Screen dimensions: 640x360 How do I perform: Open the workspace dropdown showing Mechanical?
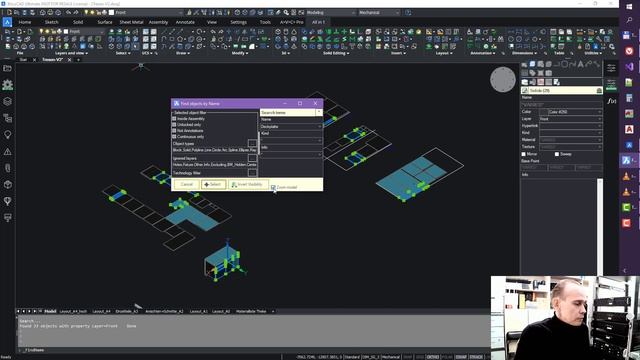379,13
